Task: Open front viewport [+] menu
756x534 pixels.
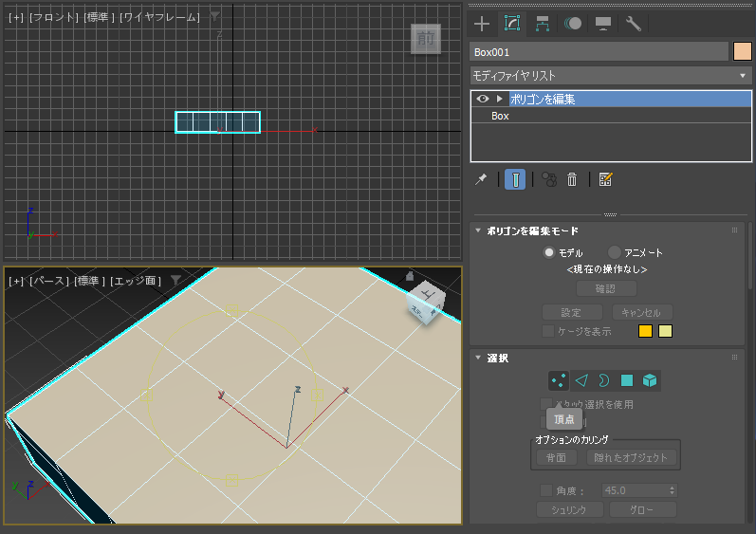Action: [x=16, y=17]
